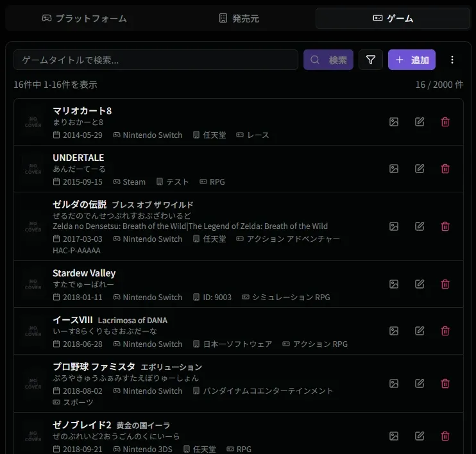Edit the UNDERTALE entry
This screenshot has width=476, height=454.
pyautogui.click(x=420, y=169)
